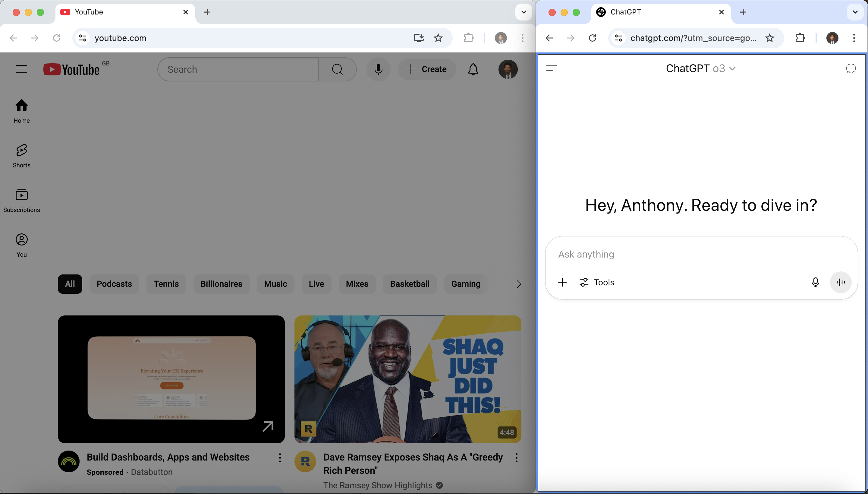Select the Music category chip

[276, 284]
